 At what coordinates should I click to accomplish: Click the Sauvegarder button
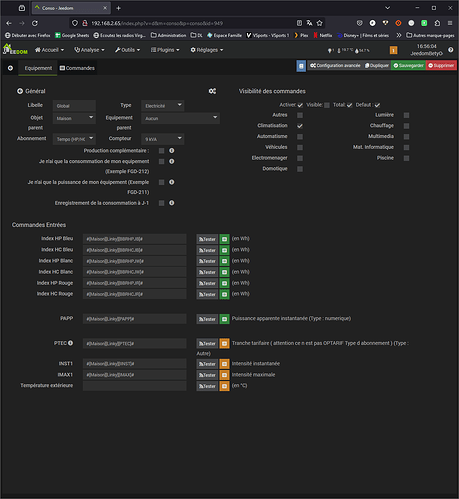(x=408, y=66)
